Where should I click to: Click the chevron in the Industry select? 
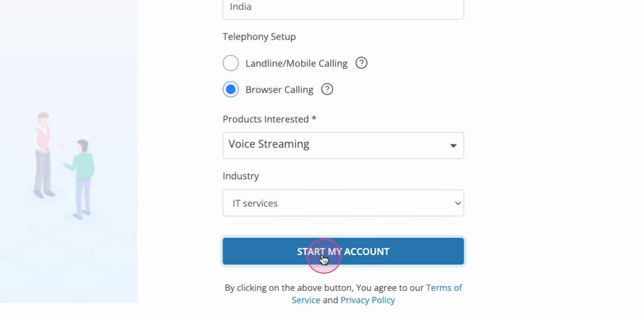458,203
